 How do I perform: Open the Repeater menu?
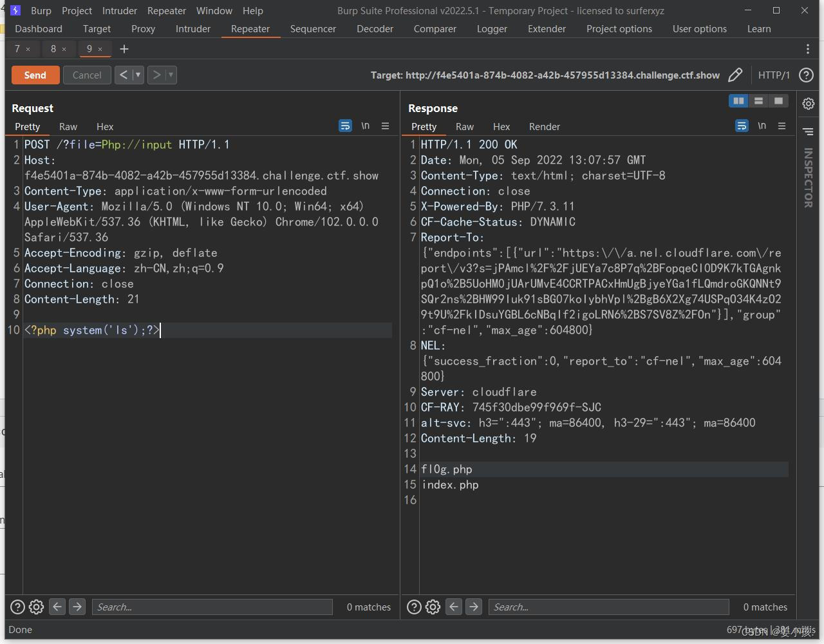167,11
